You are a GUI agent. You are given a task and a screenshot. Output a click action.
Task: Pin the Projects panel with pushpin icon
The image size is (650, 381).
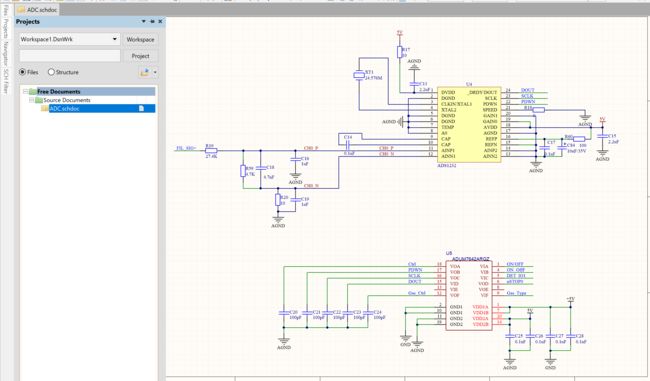(x=152, y=21)
